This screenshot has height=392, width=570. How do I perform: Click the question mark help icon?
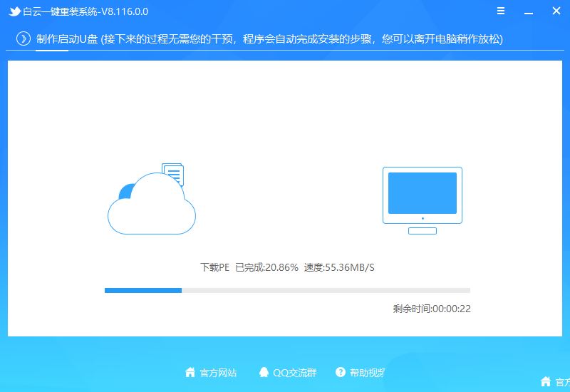tap(341, 372)
